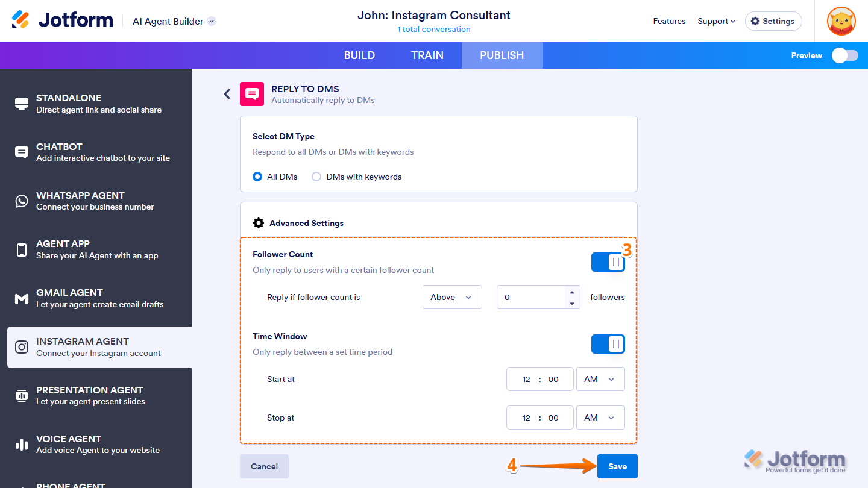Open the follower count condition dropdown
This screenshot has width=868, height=488.
click(452, 297)
